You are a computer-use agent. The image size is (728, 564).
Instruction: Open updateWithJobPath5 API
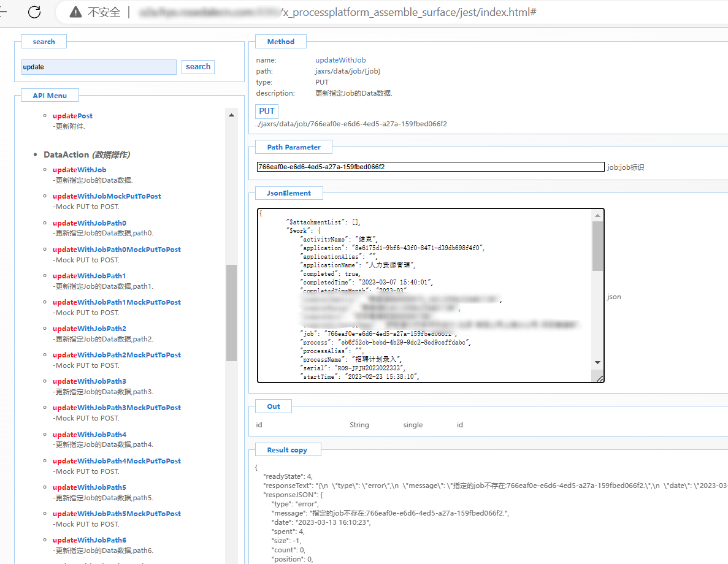click(x=89, y=487)
